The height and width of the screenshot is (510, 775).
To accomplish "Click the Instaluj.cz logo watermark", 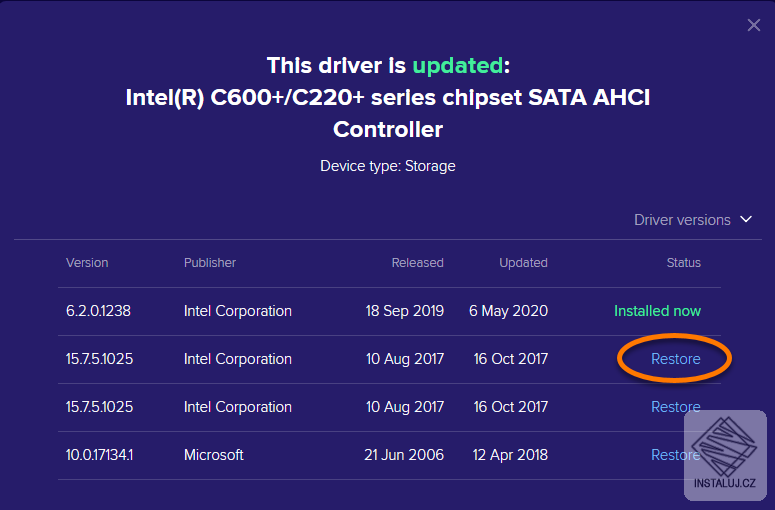I will pos(725,455).
